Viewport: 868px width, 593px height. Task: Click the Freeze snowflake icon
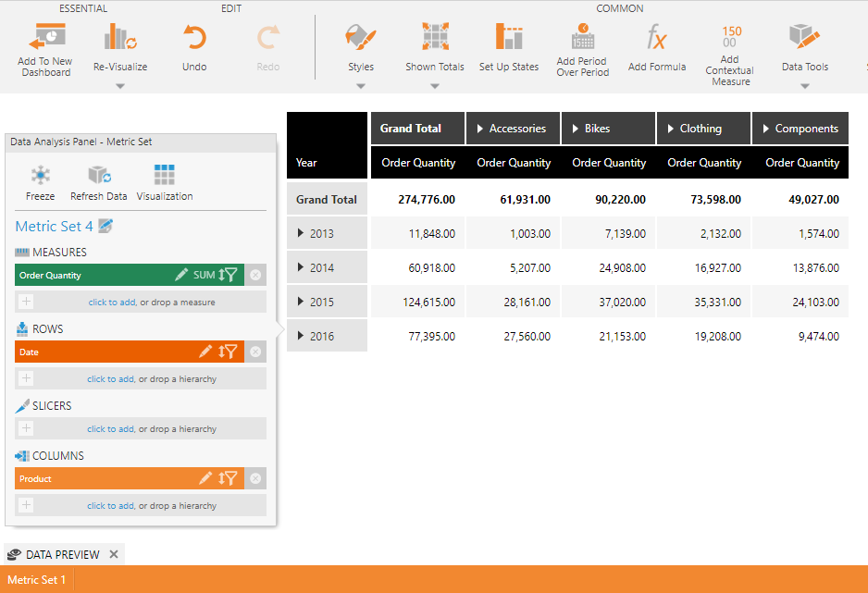pos(41,176)
